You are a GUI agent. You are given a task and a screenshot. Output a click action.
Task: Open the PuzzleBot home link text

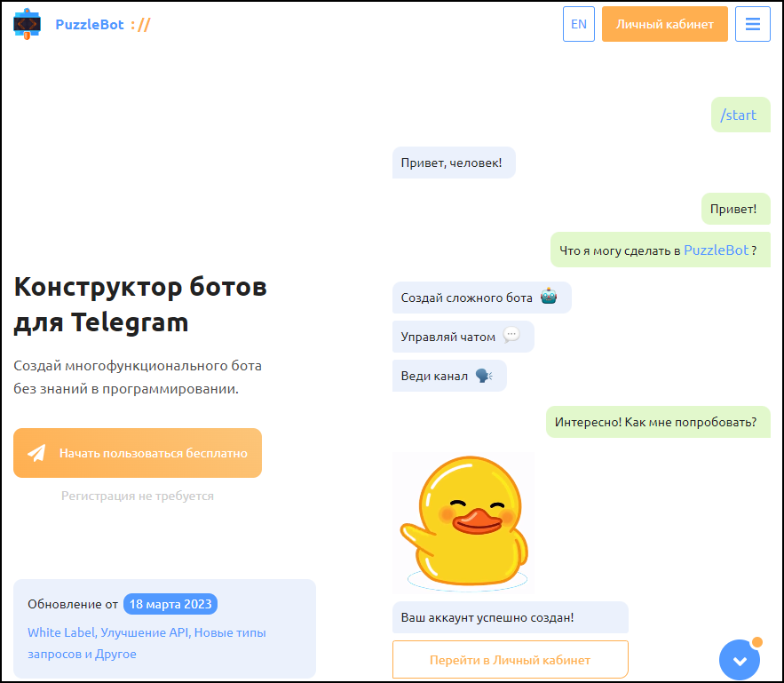[90, 25]
